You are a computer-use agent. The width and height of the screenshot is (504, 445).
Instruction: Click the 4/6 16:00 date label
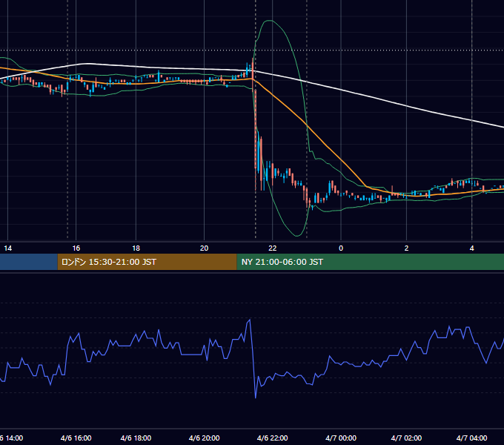(76, 438)
